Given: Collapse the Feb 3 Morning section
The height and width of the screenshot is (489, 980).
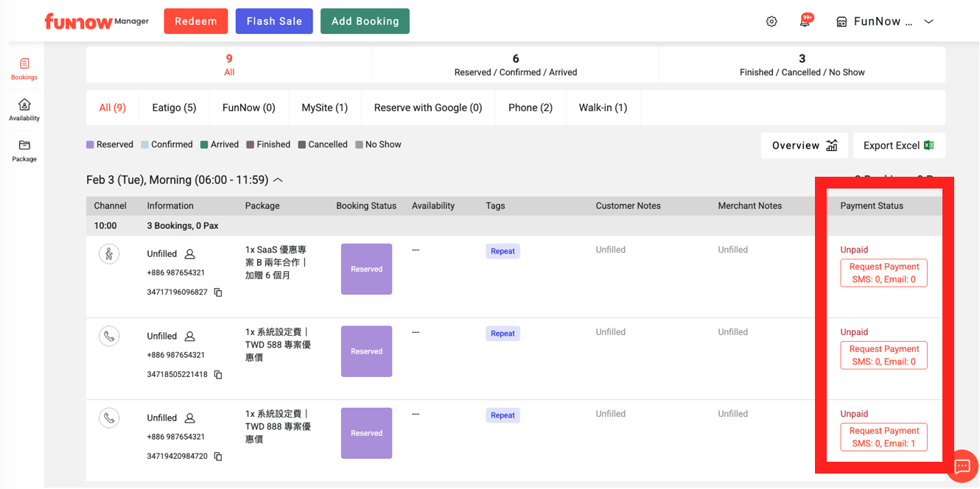Looking at the screenshot, I should pos(278,180).
